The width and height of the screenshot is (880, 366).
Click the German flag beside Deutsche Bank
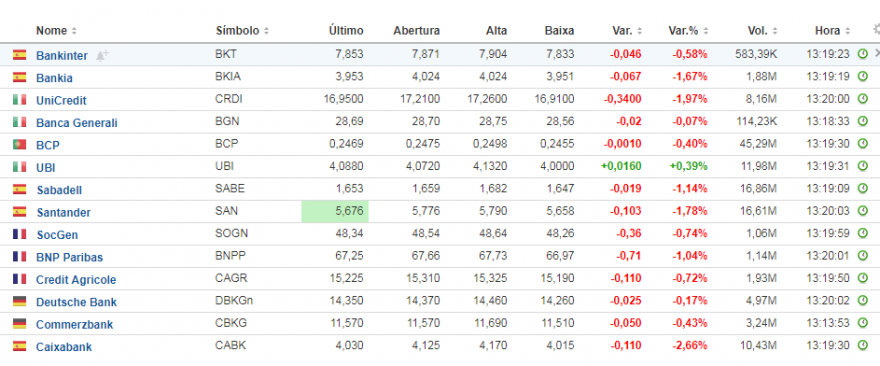tap(20, 301)
